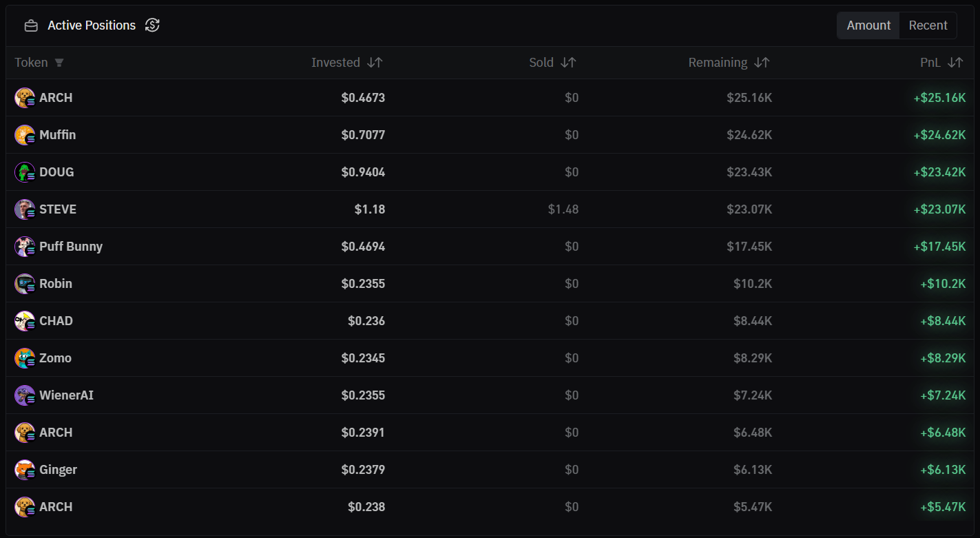The width and height of the screenshot is (980, 538).
Task: Sort by Remaining column arrows
Action: pyautogui.click(x=762, y=63)
